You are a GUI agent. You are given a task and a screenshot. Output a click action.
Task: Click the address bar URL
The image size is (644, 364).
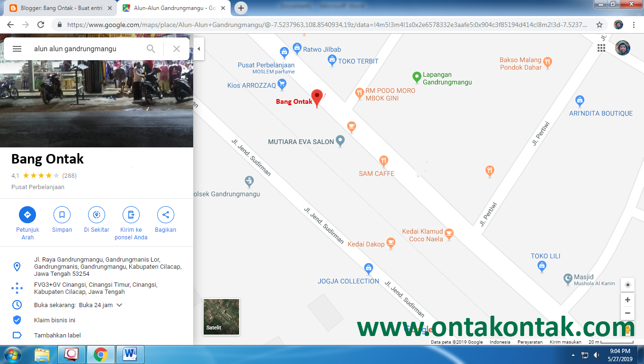(327, 25)
